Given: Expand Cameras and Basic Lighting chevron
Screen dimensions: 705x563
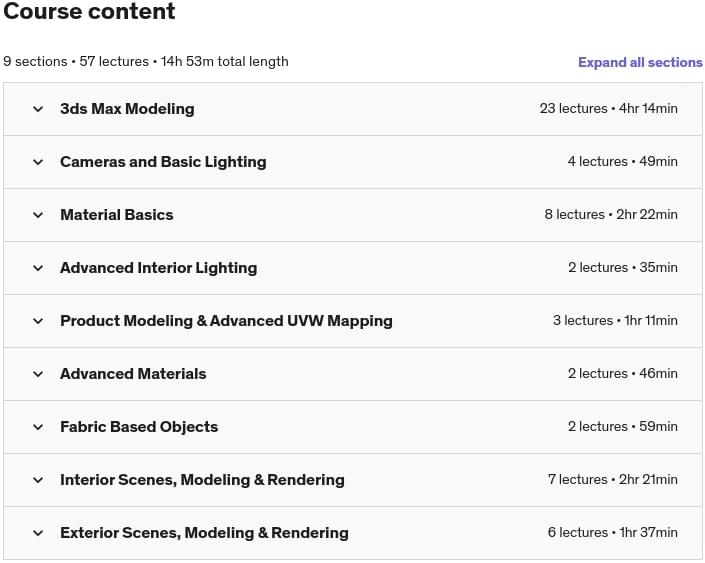Looking at the screenshot, I should [38, 162].
